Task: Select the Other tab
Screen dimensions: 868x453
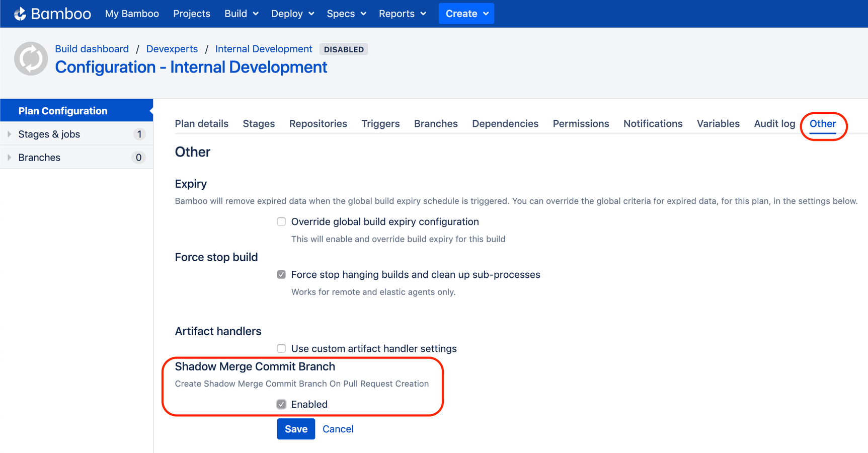Action: click(x=823, y=123)
